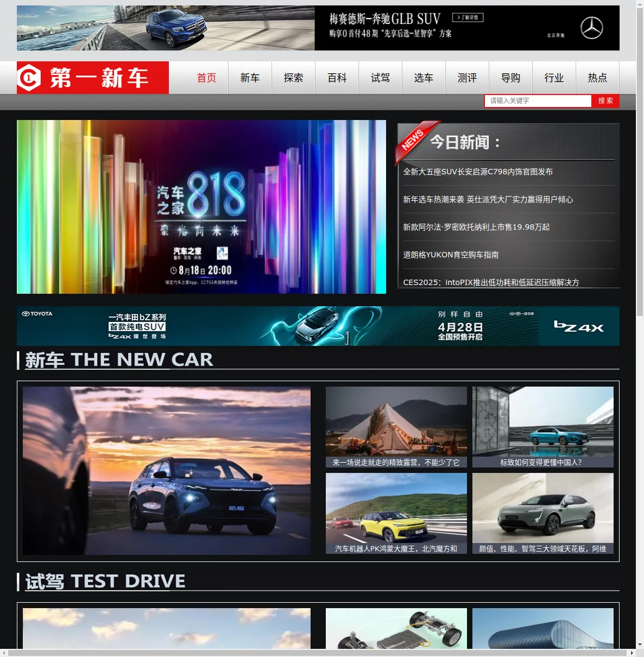
Task: Click caption 来一场说走就走的精致露营
Action: pos(396,463)
